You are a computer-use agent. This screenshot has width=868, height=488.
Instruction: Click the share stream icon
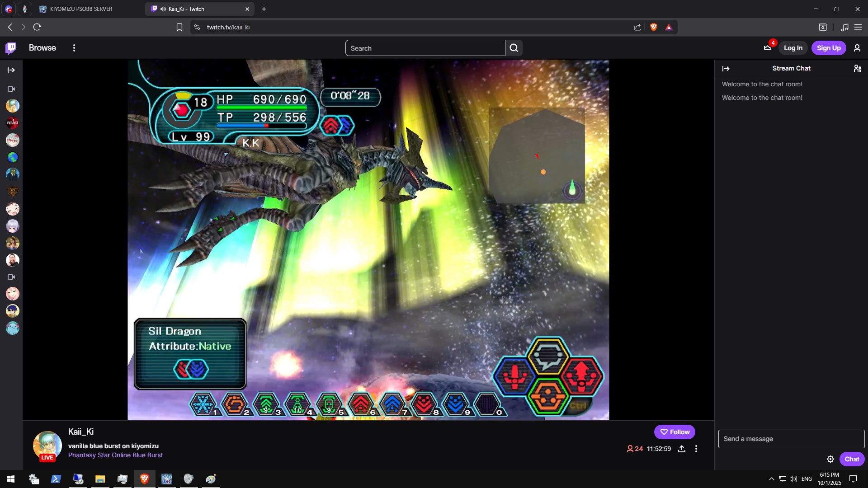coord(682,449)
